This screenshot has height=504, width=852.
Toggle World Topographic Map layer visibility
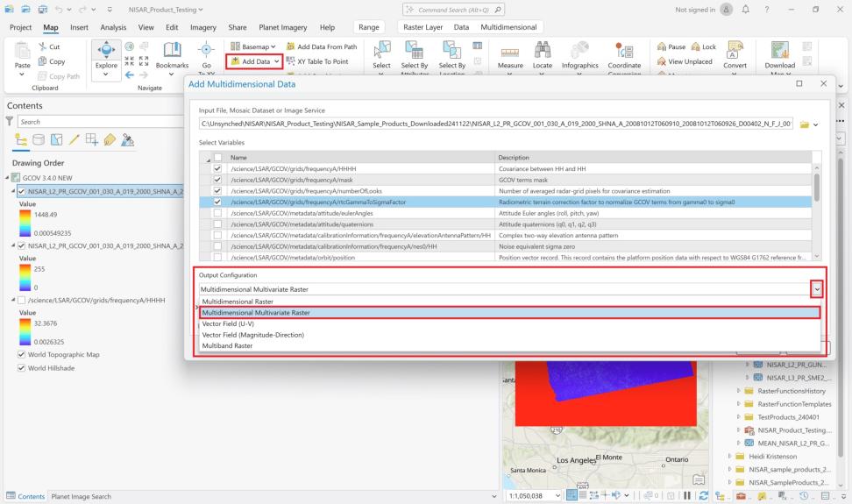tap(22, 355)
